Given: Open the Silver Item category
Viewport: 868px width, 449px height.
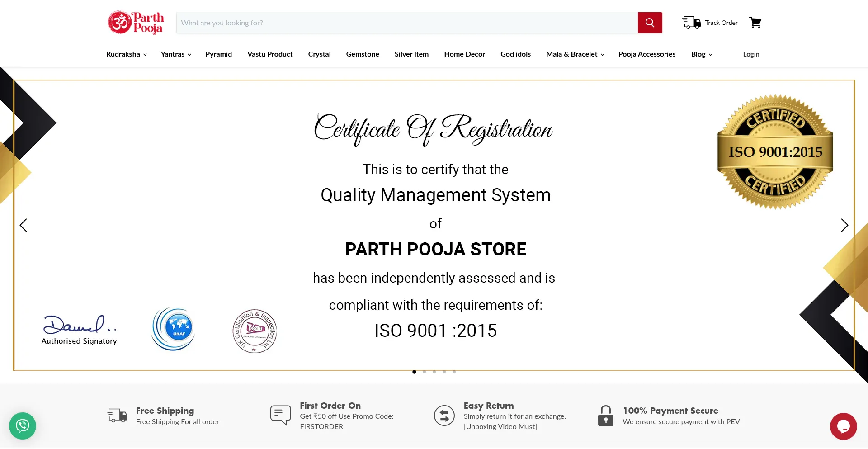Looking at the screenshot, I should [411, 54].
